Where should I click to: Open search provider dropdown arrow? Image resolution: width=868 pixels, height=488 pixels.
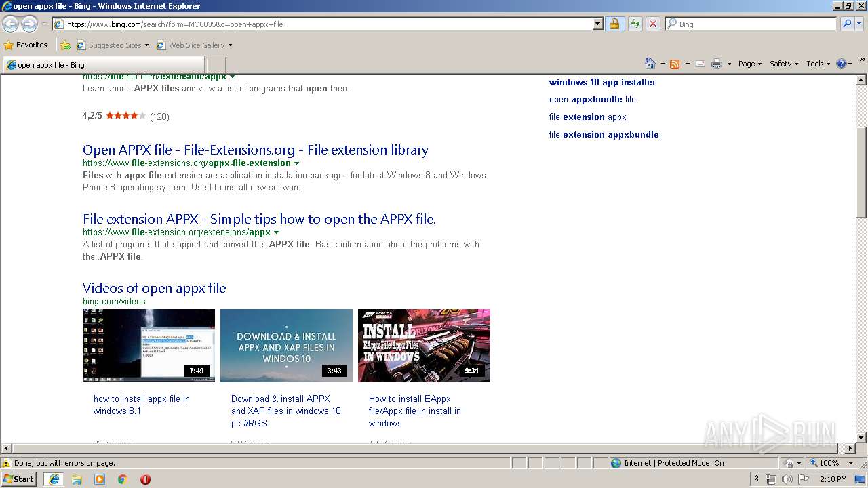pyautogui.click(x=859, y=24)
